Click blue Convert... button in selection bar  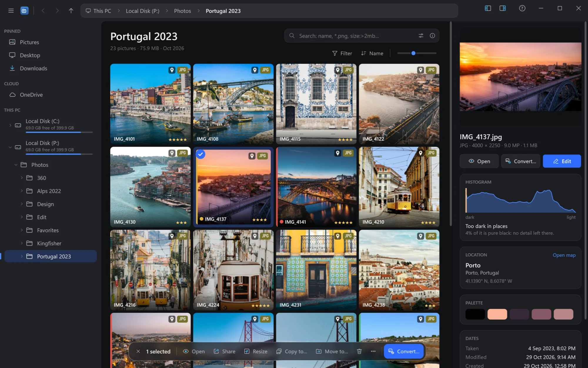point(404,351)
